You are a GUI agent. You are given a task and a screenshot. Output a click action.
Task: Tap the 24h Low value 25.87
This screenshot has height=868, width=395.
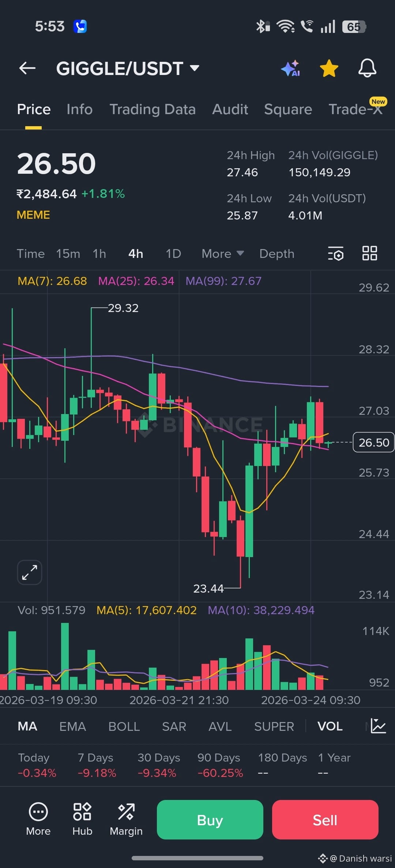242,215
